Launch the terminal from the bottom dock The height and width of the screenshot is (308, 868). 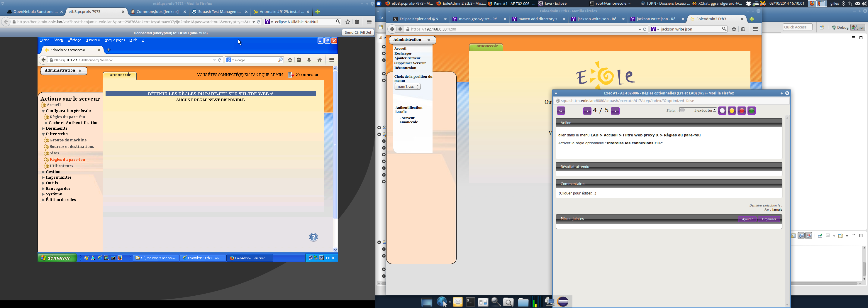[x=470, y=302]
